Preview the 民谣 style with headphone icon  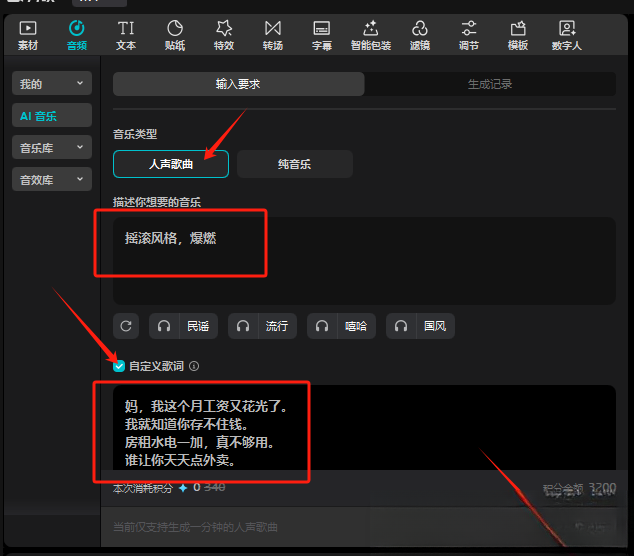[x=164, y=326]
